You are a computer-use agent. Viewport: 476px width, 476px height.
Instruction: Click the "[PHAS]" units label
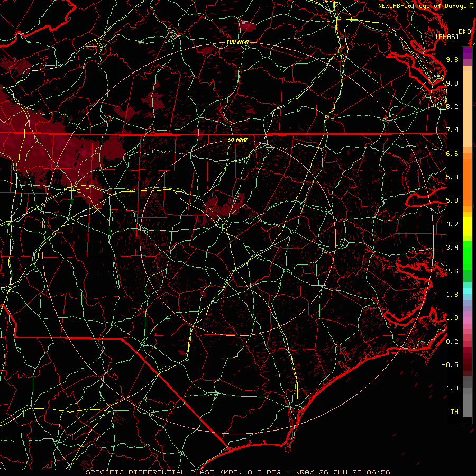click(447, 36)
